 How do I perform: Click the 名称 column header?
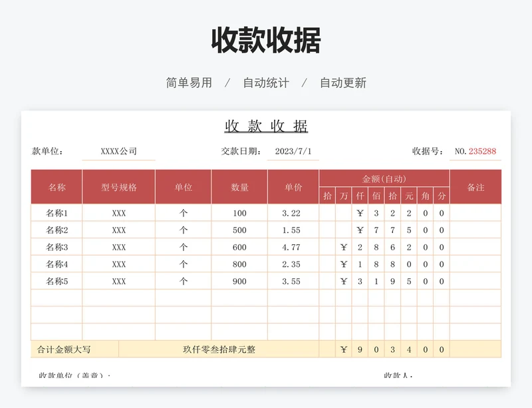pyautogui.click(x=57, y=187)
